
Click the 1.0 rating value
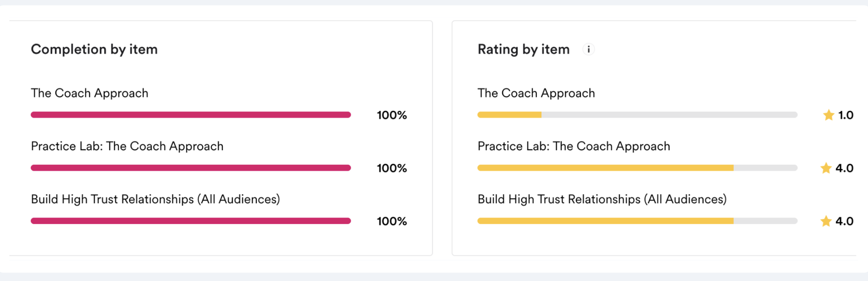click(846, 115)
